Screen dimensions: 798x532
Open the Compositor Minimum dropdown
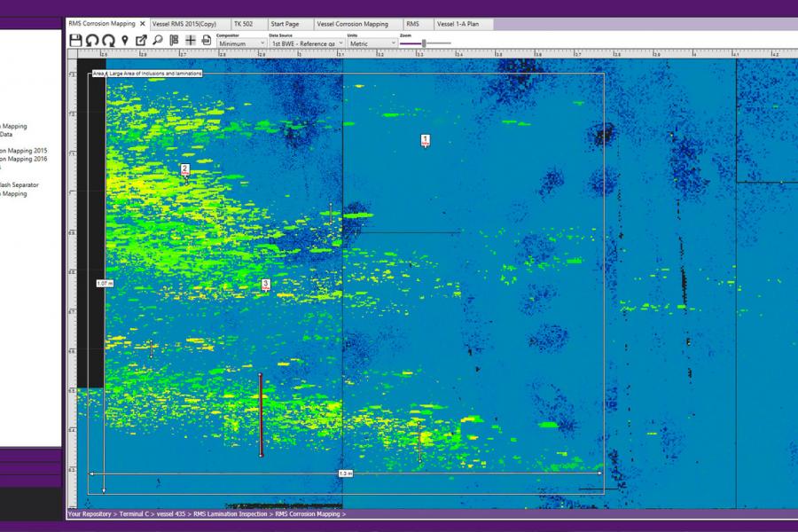coord(241,43)
